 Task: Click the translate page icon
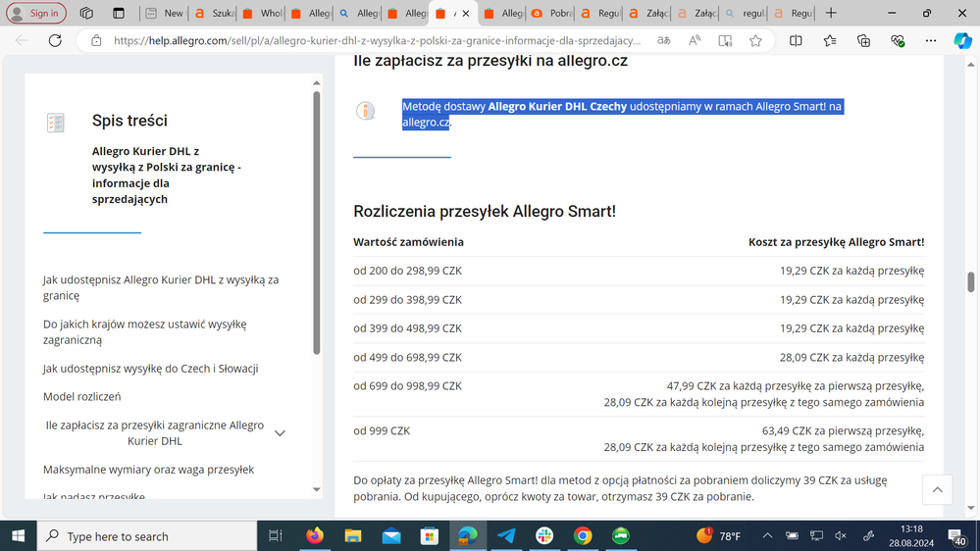click(664, 40)
